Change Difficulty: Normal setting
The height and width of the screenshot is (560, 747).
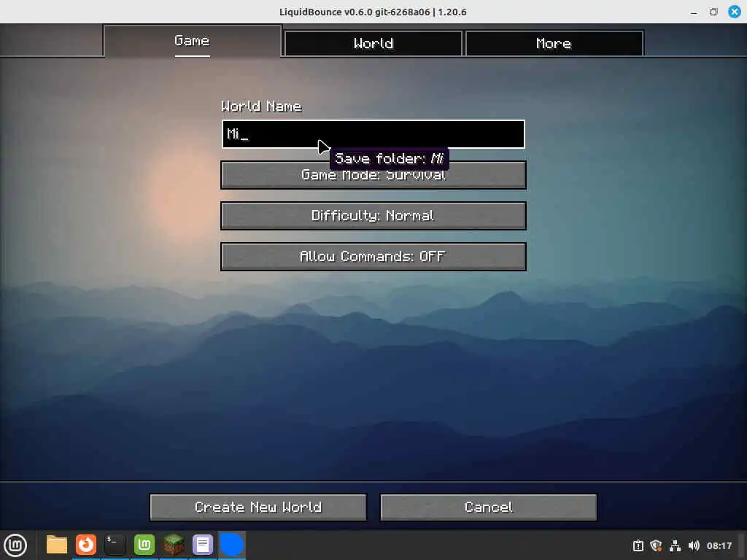[373, 216]
